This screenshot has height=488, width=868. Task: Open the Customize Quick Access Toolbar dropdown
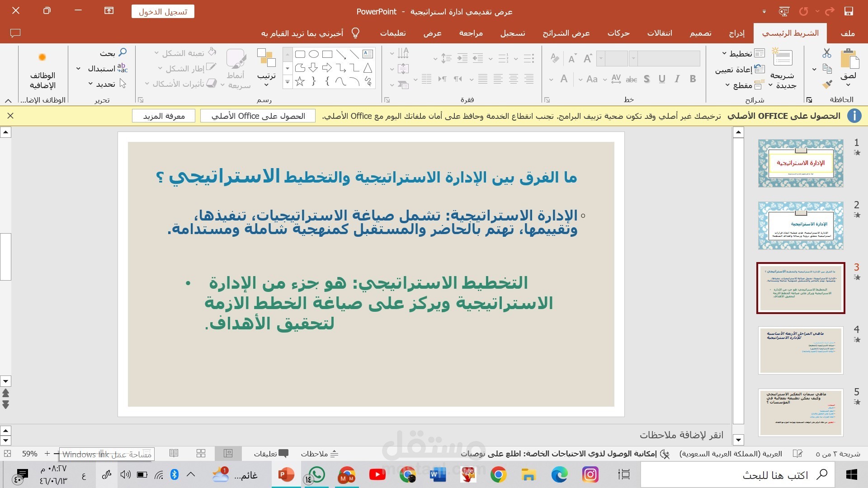click(x=764, y=11)
